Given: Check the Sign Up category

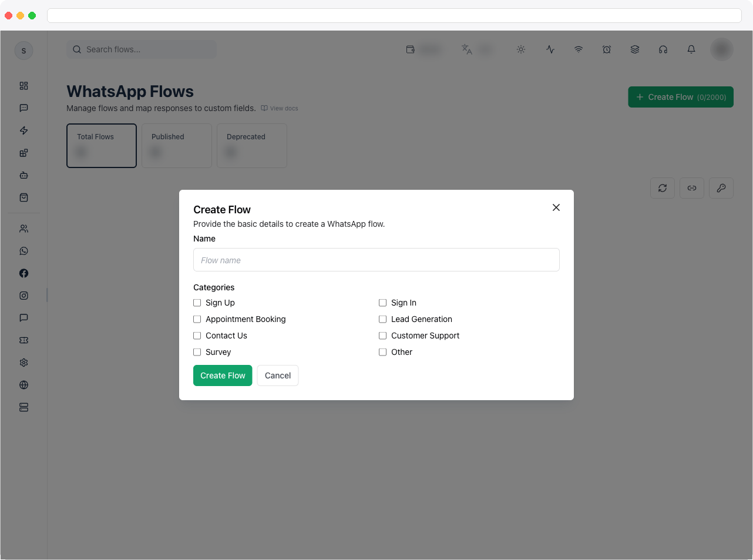Looking at the screenshot, I should 197,303.
